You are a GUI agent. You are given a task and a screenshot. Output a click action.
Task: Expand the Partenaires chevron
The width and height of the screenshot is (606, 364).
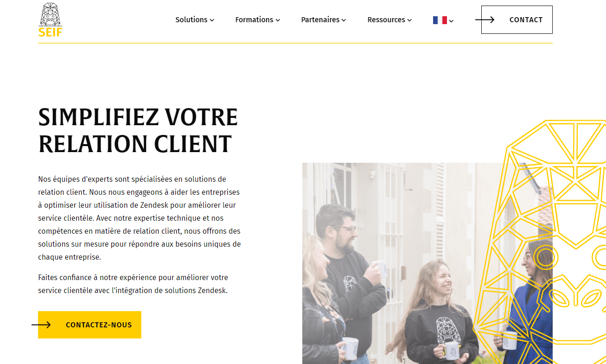[344, 20]
